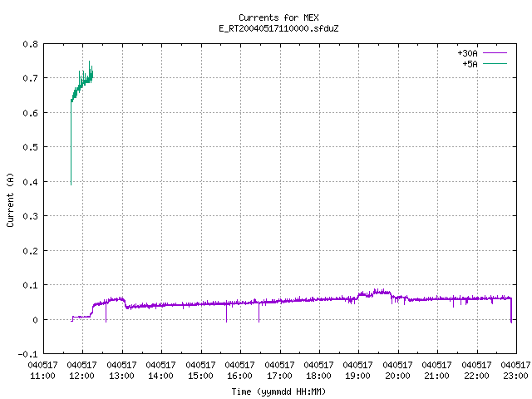Click the 040517 23:00 x-axis tick label
This screenshot has width=532, height=399.
click(515, 370)
